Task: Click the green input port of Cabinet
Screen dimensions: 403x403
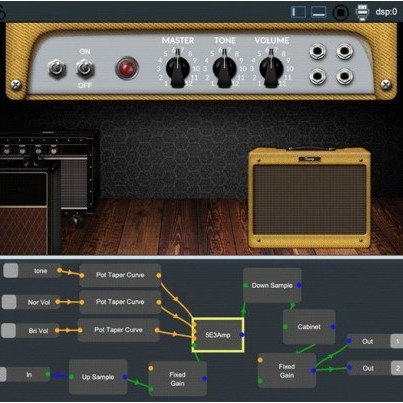Action: point(285,327)
